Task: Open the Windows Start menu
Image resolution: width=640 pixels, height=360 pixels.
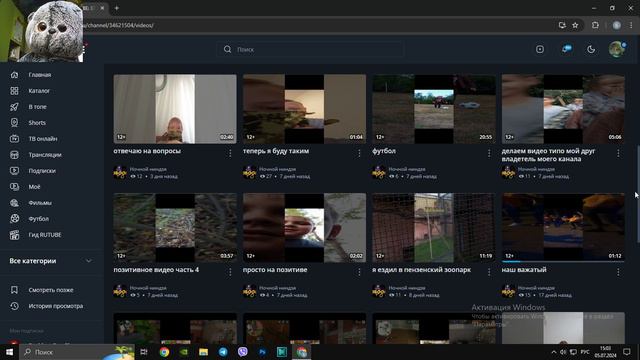Action: (9, 352)
